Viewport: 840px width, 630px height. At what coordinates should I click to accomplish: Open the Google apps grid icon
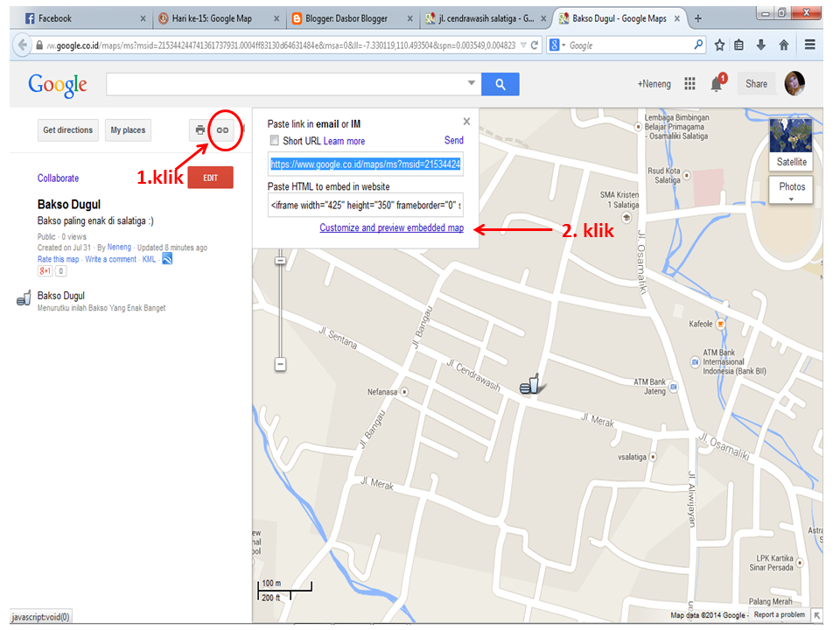(689, 84)
